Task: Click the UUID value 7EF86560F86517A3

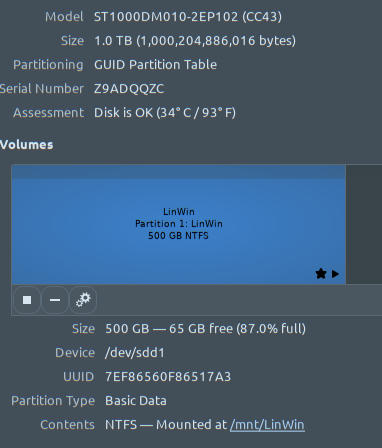Action: (168, 377)
